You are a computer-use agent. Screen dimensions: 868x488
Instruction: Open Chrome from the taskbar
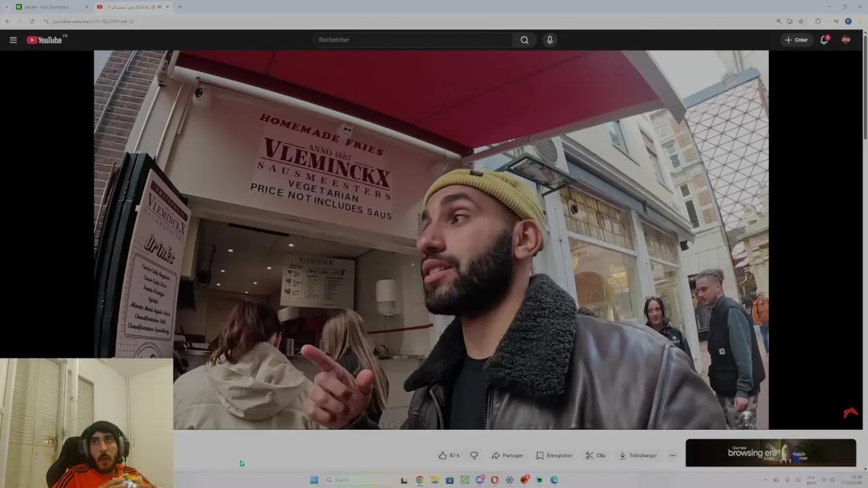pos(420,480)
